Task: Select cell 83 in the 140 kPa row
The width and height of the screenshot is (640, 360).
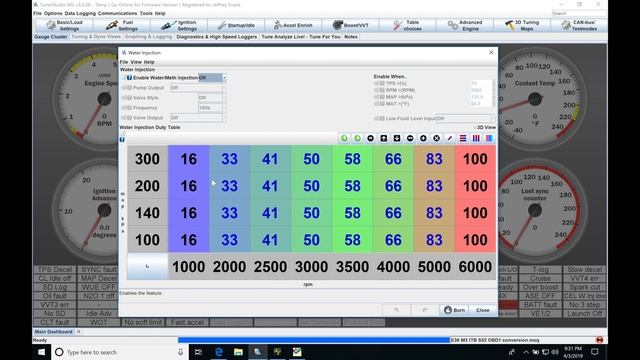Action: (434, 213)
